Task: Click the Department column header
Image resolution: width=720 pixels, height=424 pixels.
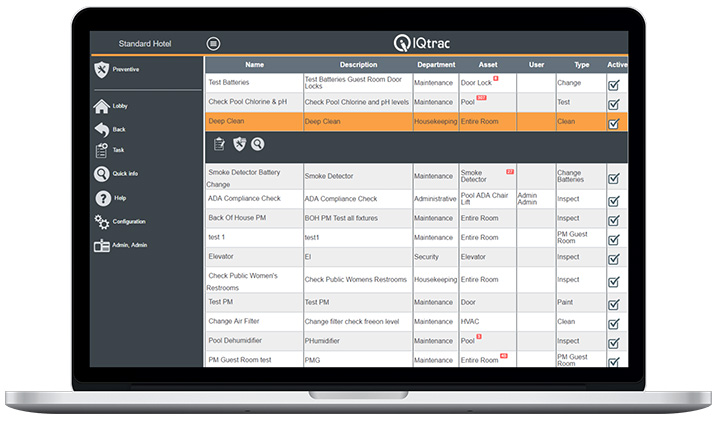Action: pyautogui.click(x=434, y=64)
